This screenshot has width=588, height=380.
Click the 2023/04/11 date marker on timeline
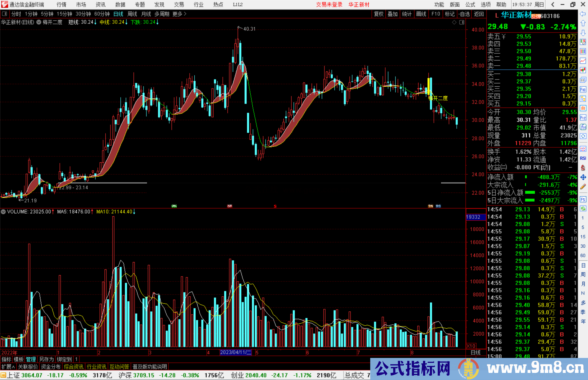(235, 352)
